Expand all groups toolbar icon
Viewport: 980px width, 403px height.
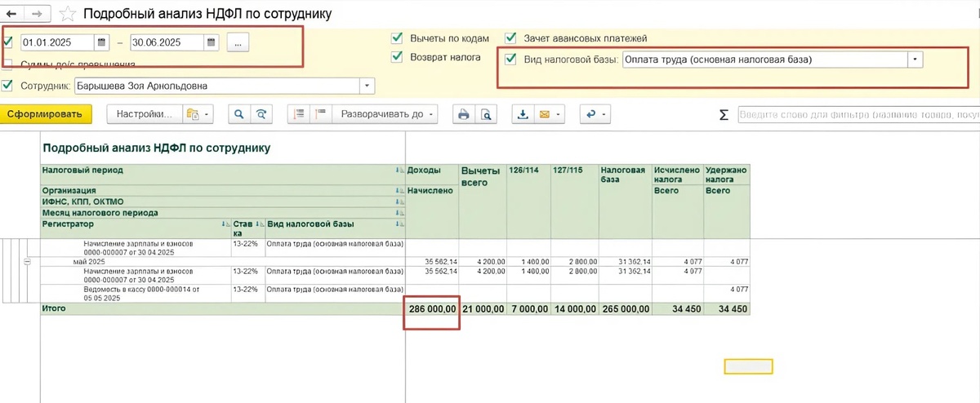point(320,114)
